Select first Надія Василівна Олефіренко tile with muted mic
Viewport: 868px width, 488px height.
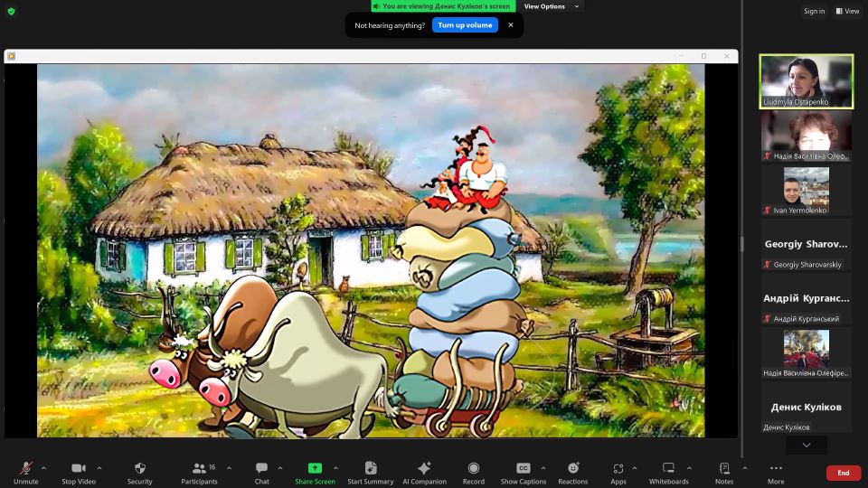(x=807, y=136)
